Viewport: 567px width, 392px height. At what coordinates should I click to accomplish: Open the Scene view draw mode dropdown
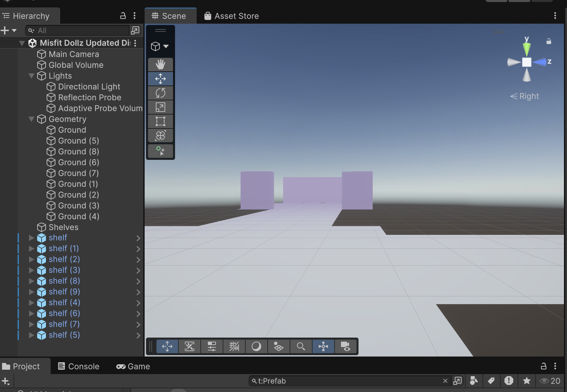[x=160, y=46]
